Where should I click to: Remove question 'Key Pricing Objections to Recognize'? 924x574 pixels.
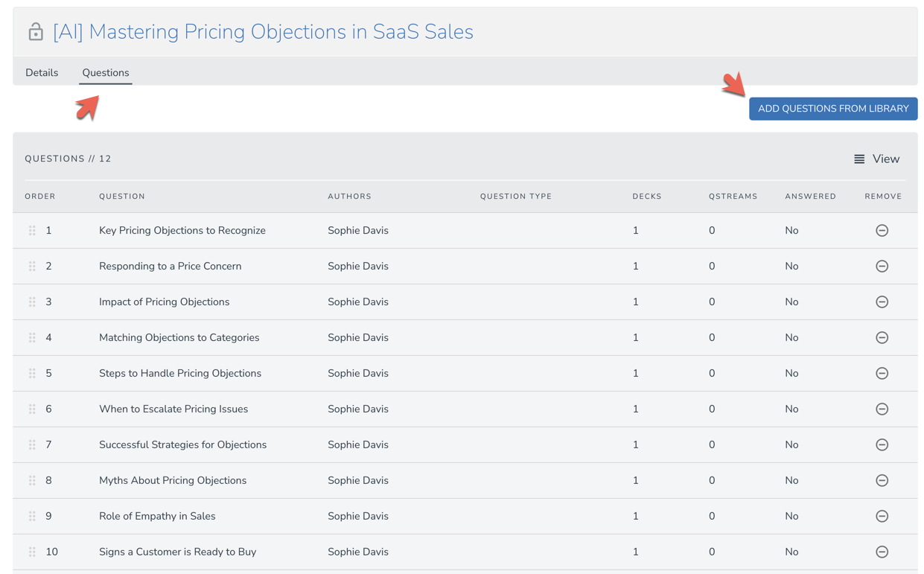[882, 231]
